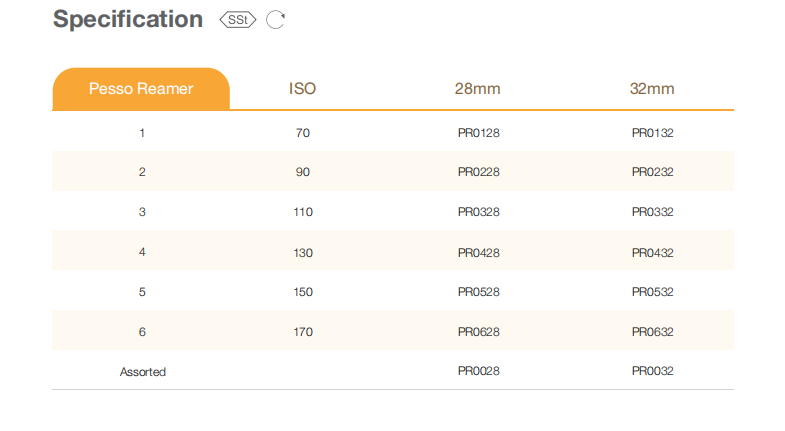The image size is (785, 431).
Task: Select the Pesso Reamer tab header
Action: click(x=141, y=89)
